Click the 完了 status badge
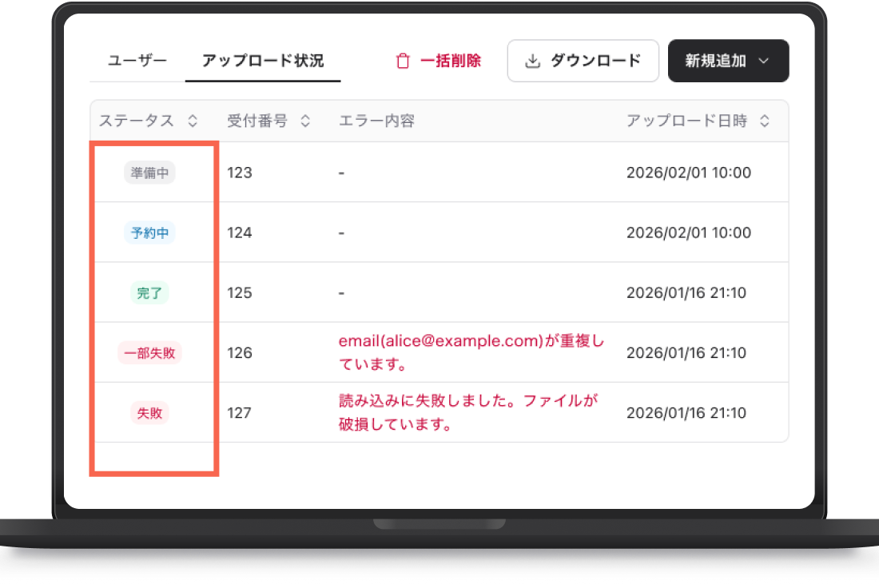 tap(149, 292)
